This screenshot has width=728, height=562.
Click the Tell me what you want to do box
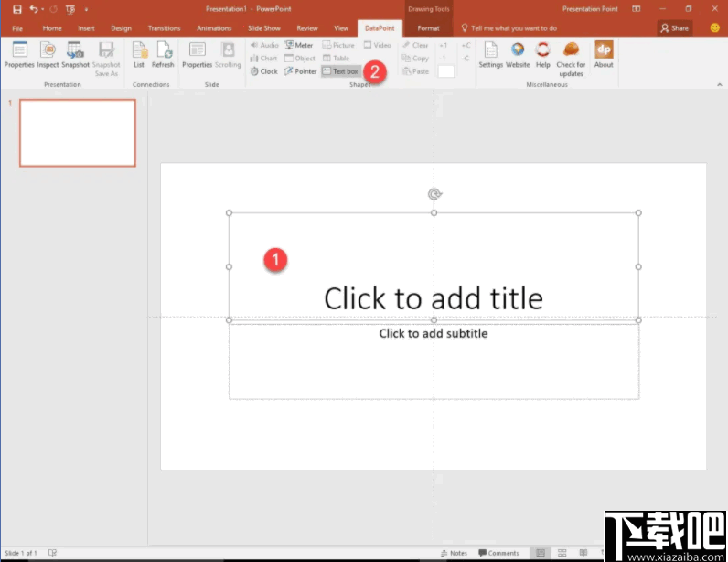(509, 28)
